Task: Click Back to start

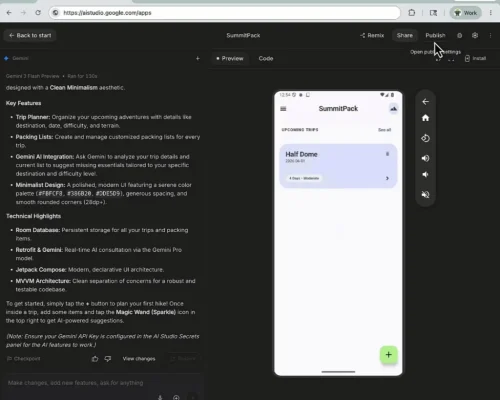Action: point(30,35)
